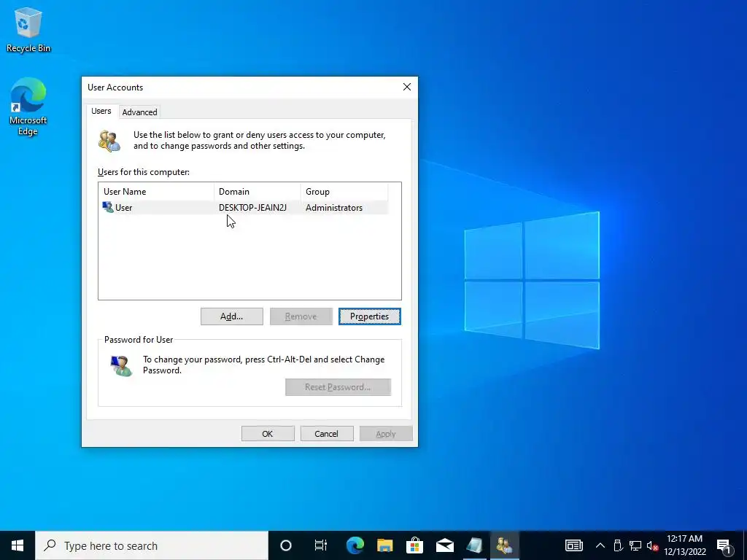The image size is (747, 560).
Task: Close the User Accounts window
Action: point(407,87)
